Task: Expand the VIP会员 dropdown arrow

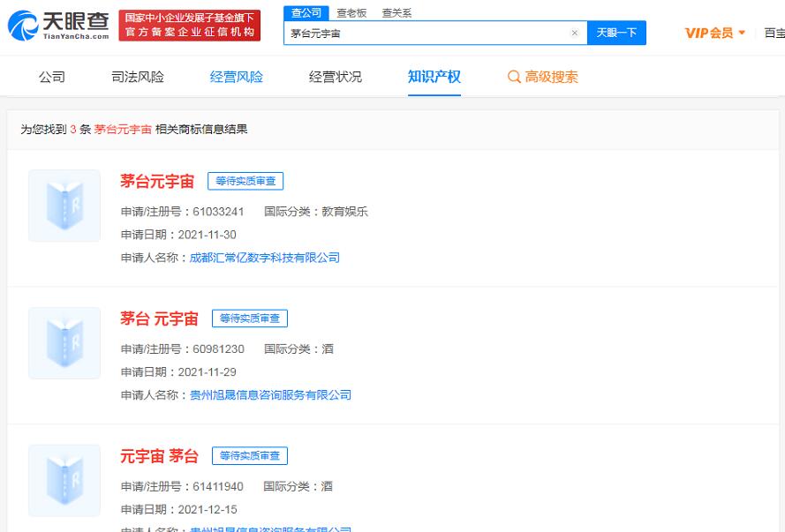Action: [x=742, y=33]
